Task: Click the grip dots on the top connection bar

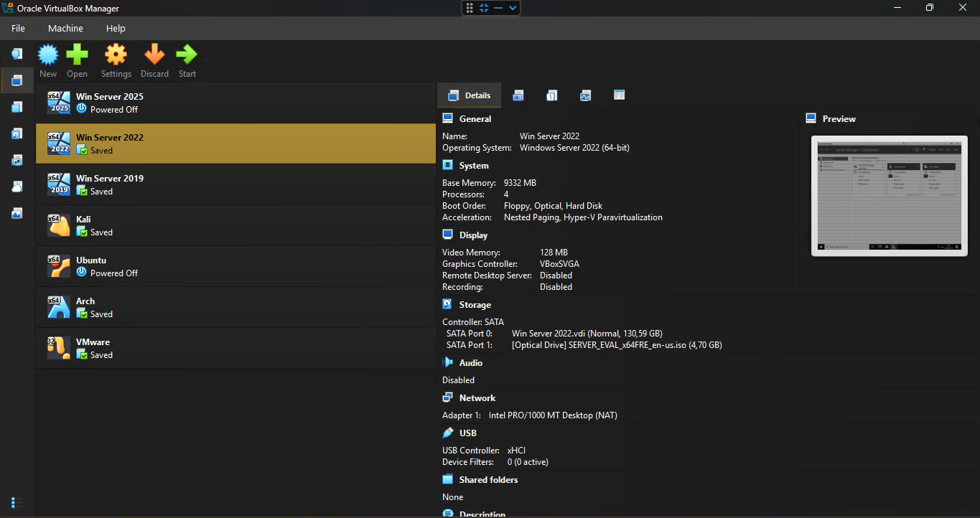Action: (470, 8)
